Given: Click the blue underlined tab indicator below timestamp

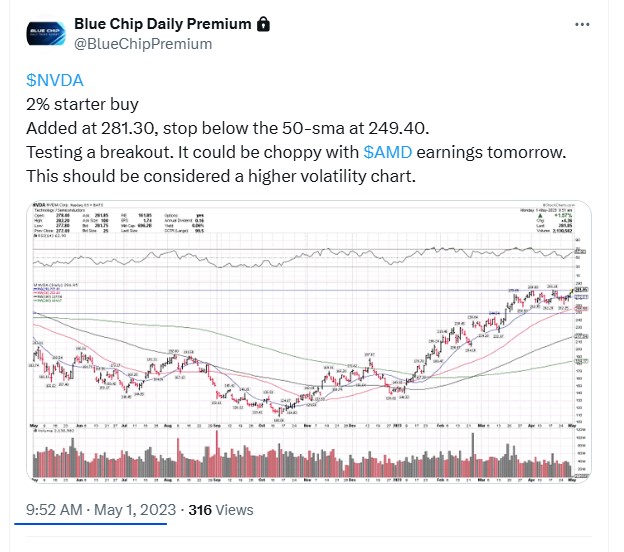Looking at the screenshot, I should tap(91, 524).
